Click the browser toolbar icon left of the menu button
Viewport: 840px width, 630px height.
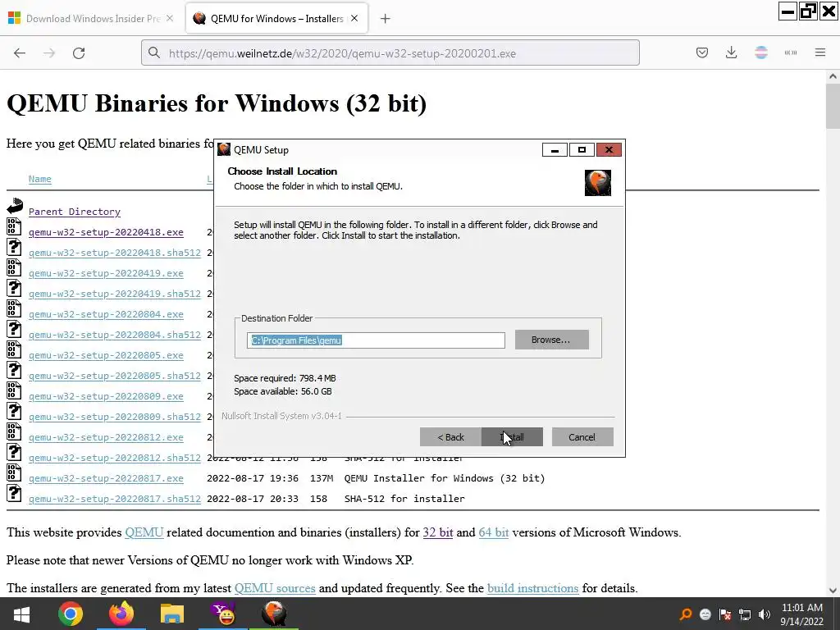(x=791, y=52)
